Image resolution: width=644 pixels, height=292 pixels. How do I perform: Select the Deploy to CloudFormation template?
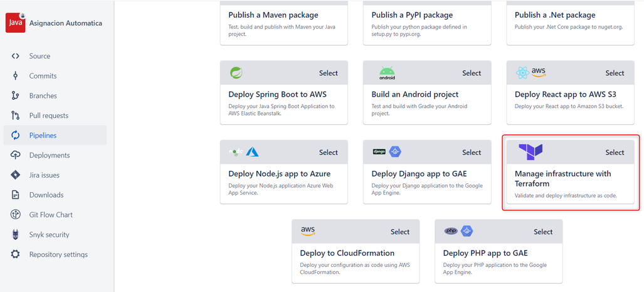pos(400,232)
